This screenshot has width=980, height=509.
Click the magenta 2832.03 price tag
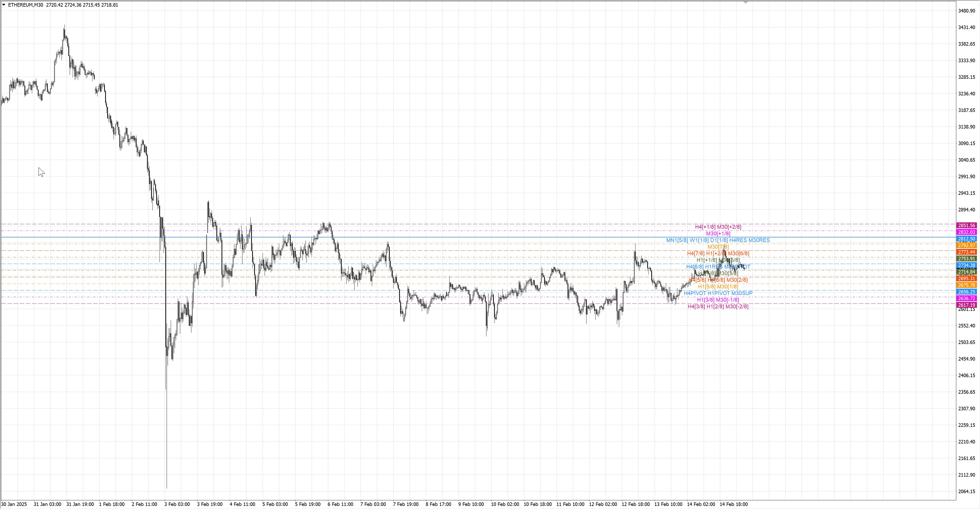pos(966,232)
